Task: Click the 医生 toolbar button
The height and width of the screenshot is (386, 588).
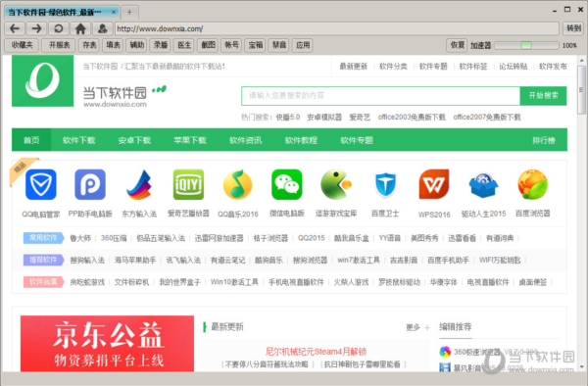Action: coord(184,45)
